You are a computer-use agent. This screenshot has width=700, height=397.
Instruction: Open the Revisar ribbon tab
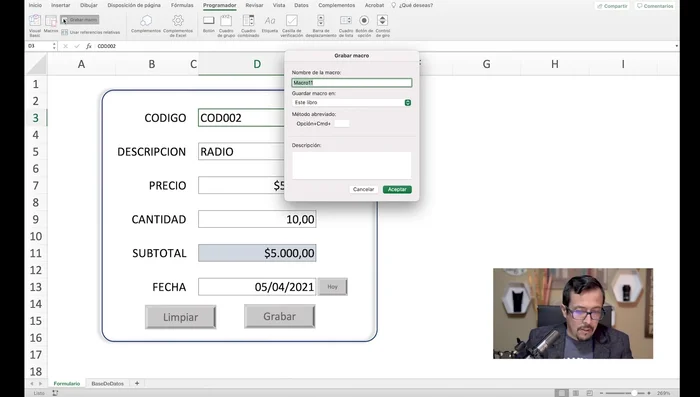click(254, 5)
